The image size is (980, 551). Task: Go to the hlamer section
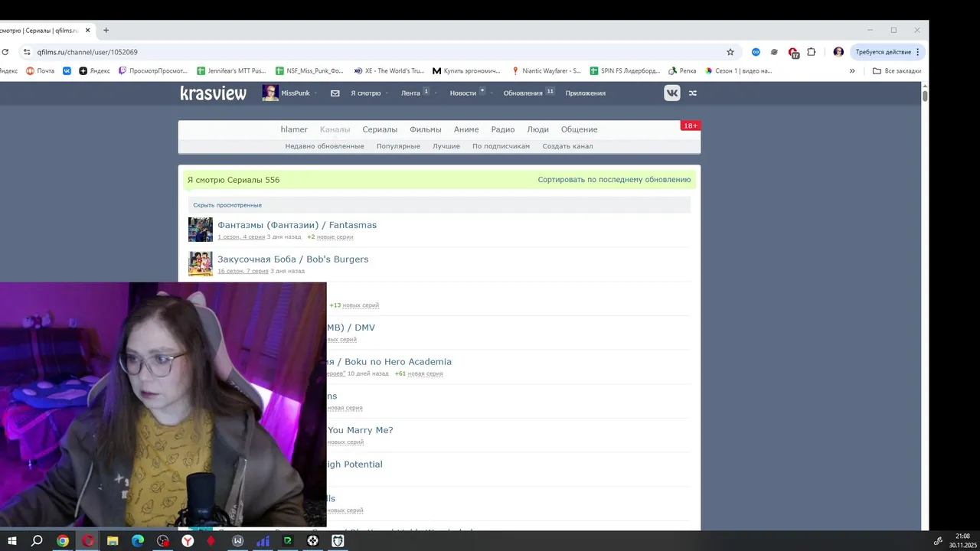(x=294, y=129)
